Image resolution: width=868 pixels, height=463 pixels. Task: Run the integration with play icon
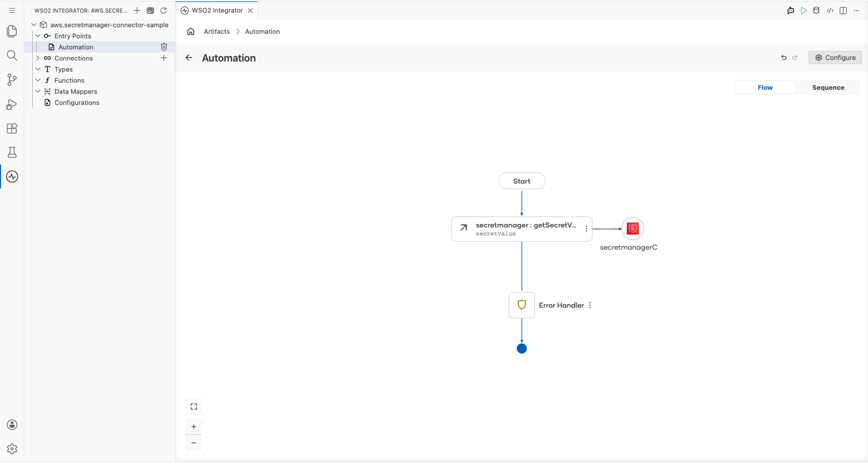tap(804, 10)
